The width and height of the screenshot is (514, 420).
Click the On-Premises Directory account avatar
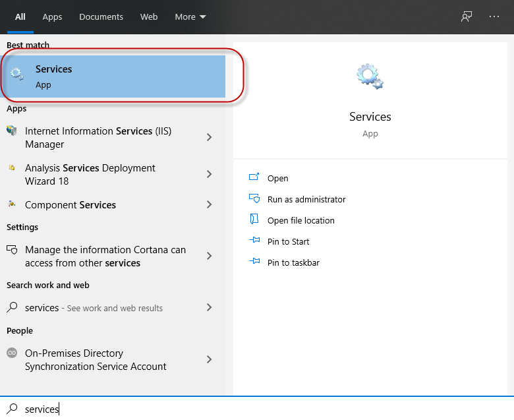(12, 353)
